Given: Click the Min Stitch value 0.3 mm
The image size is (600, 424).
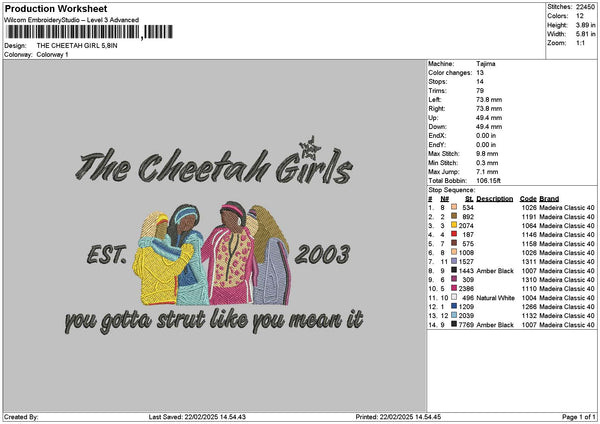Looking at the screenshot, I should tap(487, 163).
